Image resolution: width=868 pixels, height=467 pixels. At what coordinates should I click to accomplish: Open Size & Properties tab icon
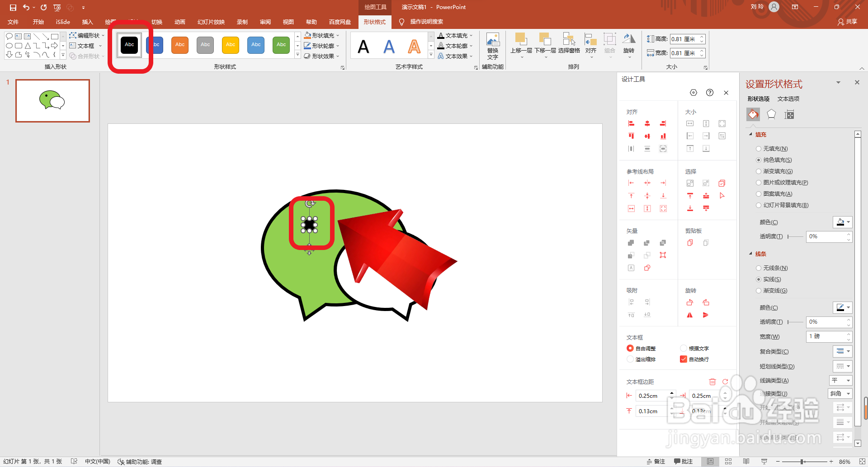pyautogui.click(x=789, y=114)
